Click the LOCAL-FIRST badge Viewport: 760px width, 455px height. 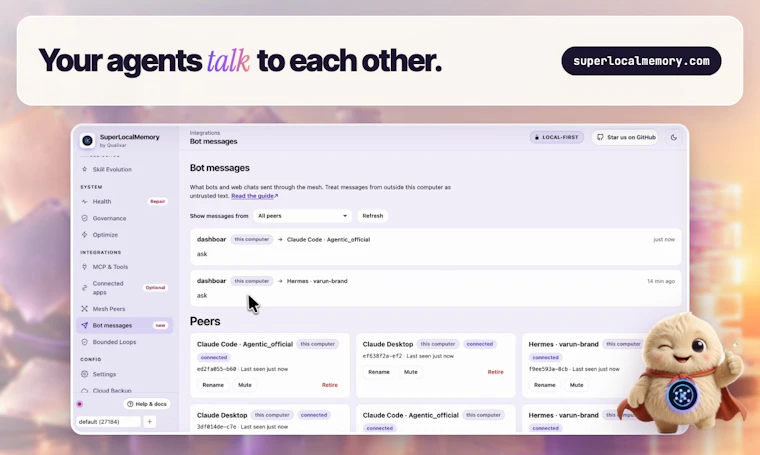click(x=556, y=137)
